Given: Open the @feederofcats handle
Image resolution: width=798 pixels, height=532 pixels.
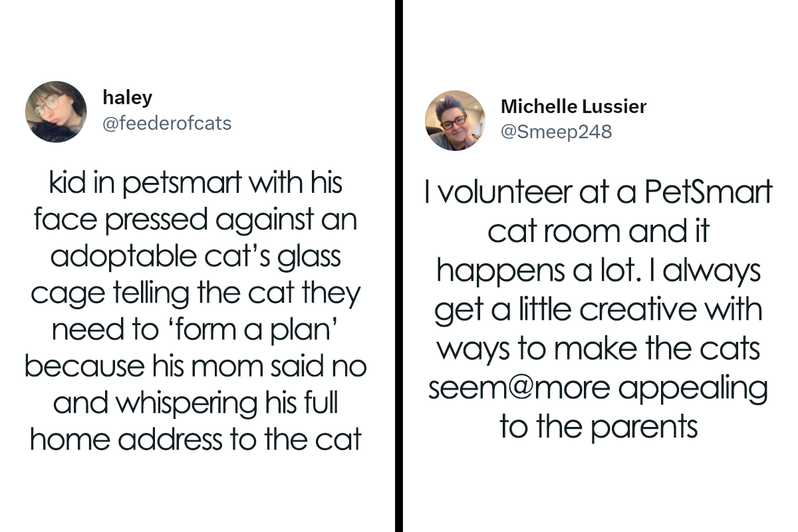Looking at the screenshot, I should coord(168,123).
